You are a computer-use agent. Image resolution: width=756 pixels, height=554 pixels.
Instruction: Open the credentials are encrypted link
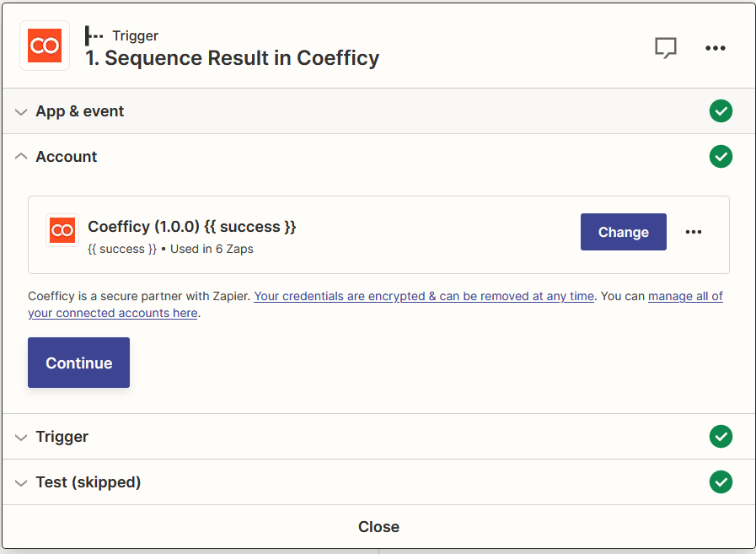(x=424, y=296)
